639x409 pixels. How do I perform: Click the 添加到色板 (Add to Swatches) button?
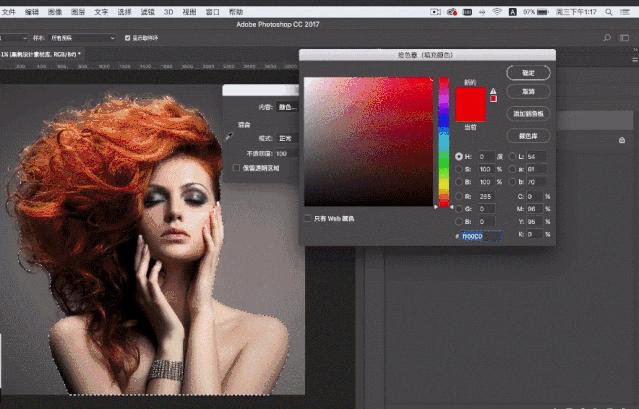click(528, 114)
